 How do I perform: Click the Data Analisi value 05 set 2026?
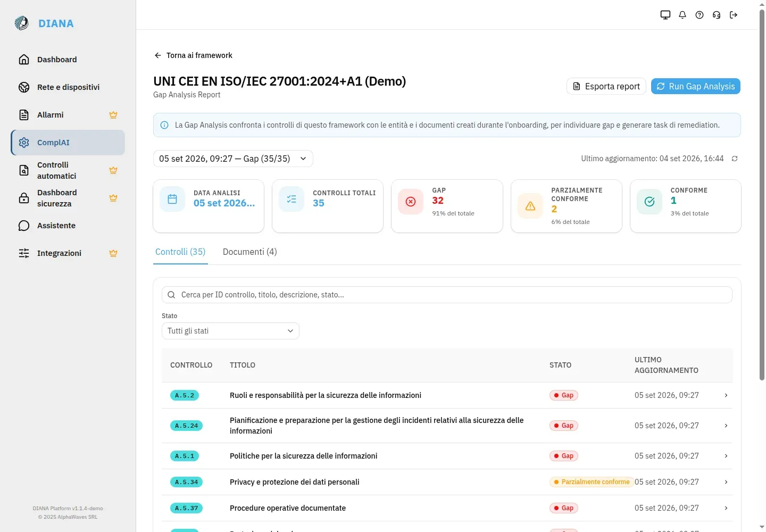224,203
